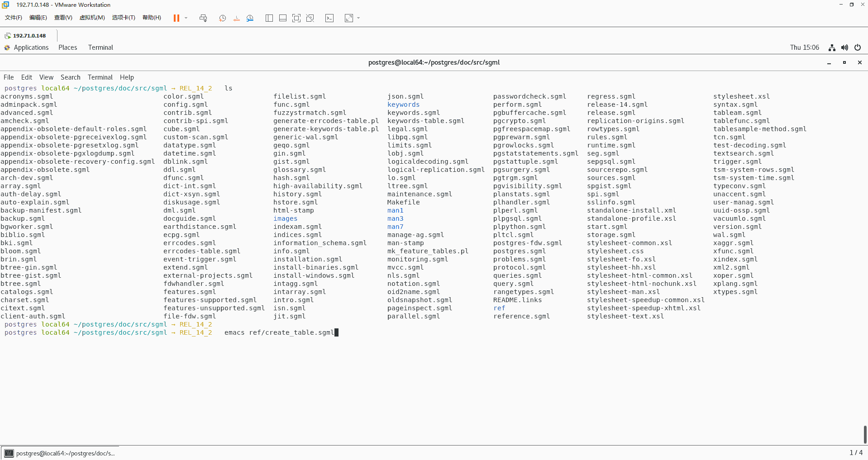Click the man1 directory entry

click(395, 210)
